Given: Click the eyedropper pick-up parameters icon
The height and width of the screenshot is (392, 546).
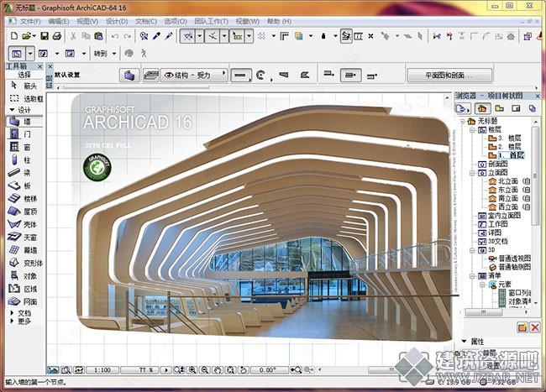Looking at the screenshot, I should tap(156, 36).
